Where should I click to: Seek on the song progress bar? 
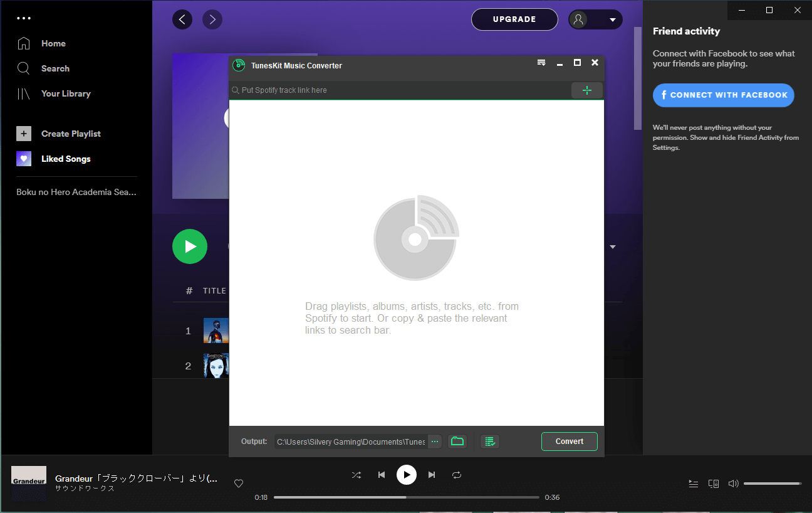tap(407, 497)
